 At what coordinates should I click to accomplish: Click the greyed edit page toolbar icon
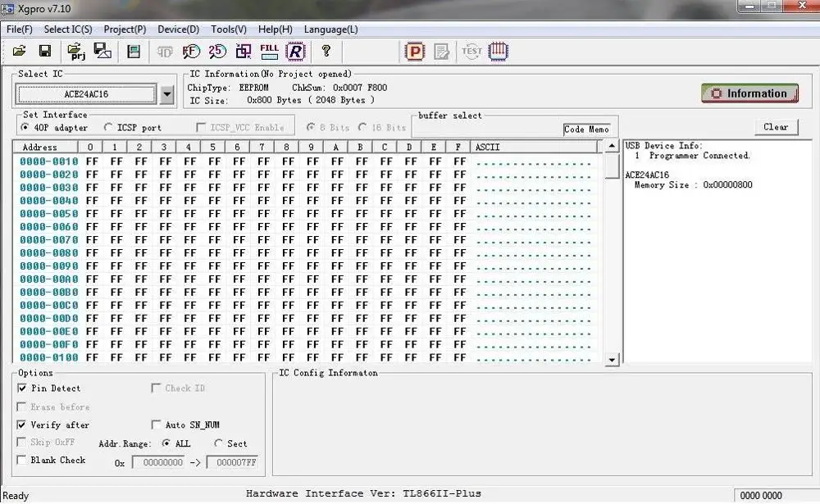coord(442,52)
